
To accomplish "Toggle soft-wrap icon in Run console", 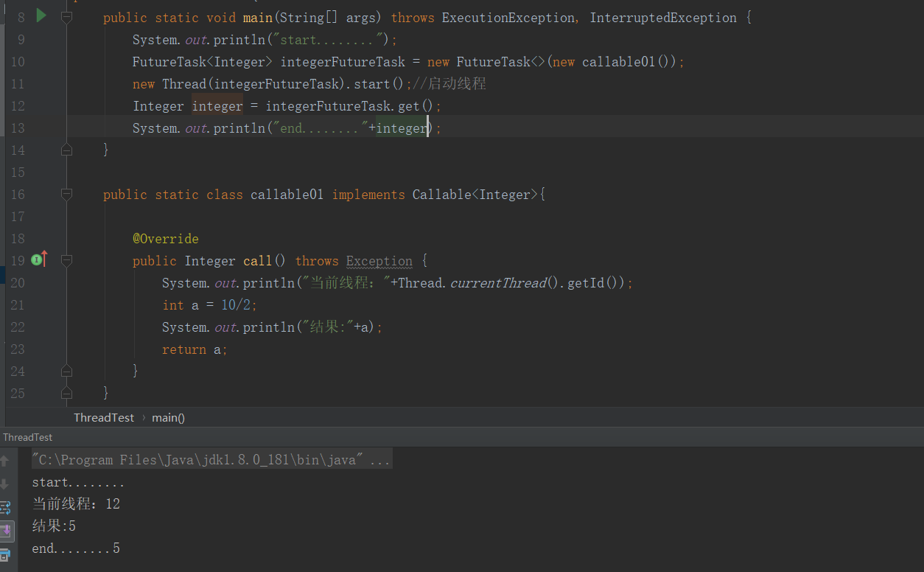I will (4, 507).
